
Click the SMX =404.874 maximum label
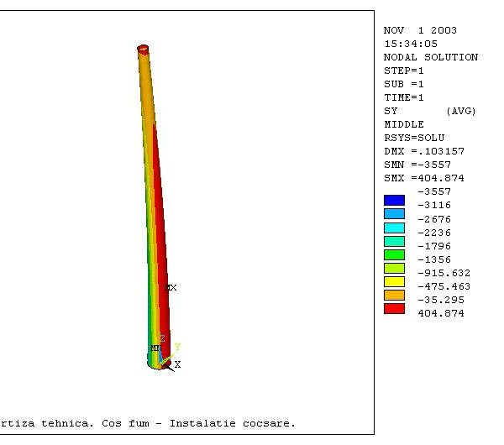pos(423,178)
